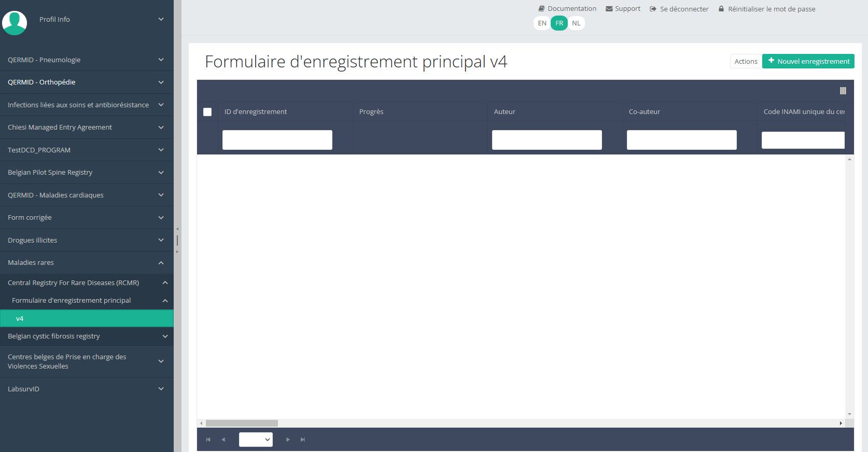Open Belgian cystic fibrosis registry menu
This screenshot has height=452, width=868.
(x=87, y=336)
